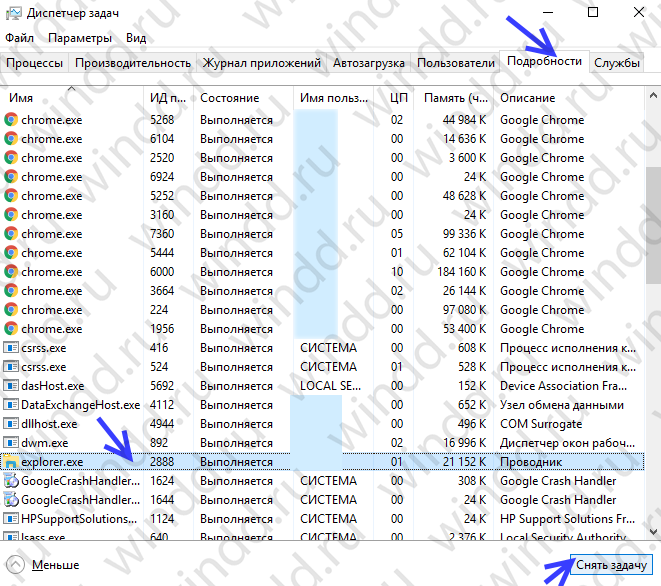Click the explorer.exe folder icon

(x=11, y=462)
